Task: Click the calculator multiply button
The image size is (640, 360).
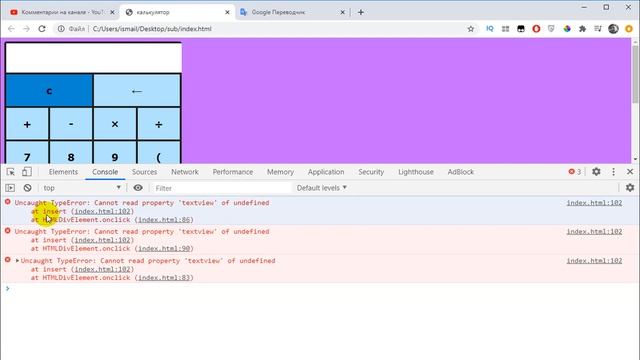Action: pos(115,124)
